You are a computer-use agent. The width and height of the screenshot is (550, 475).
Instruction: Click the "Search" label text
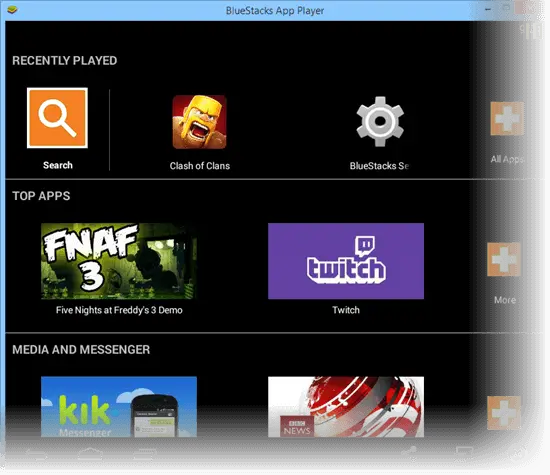coord(58,165)
